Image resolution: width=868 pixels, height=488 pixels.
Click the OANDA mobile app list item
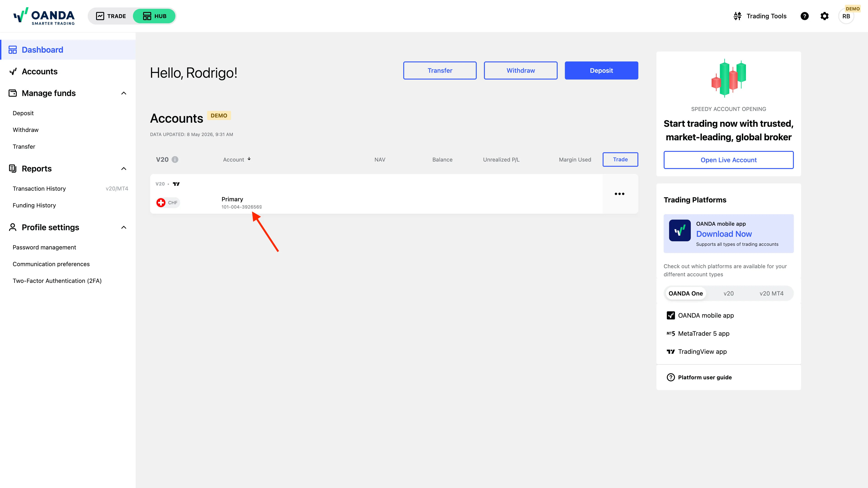pos(700,316)
